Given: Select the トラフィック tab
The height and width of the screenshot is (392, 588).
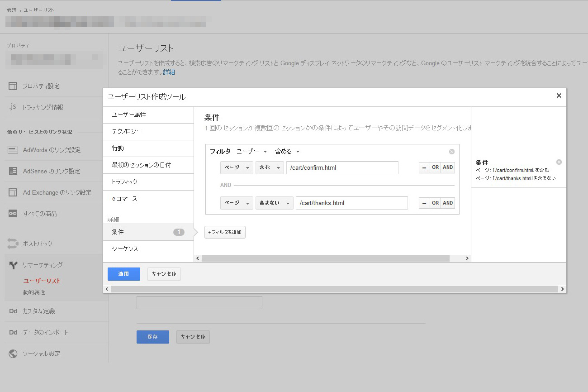Looking at the screenshot, I should 148,182.
